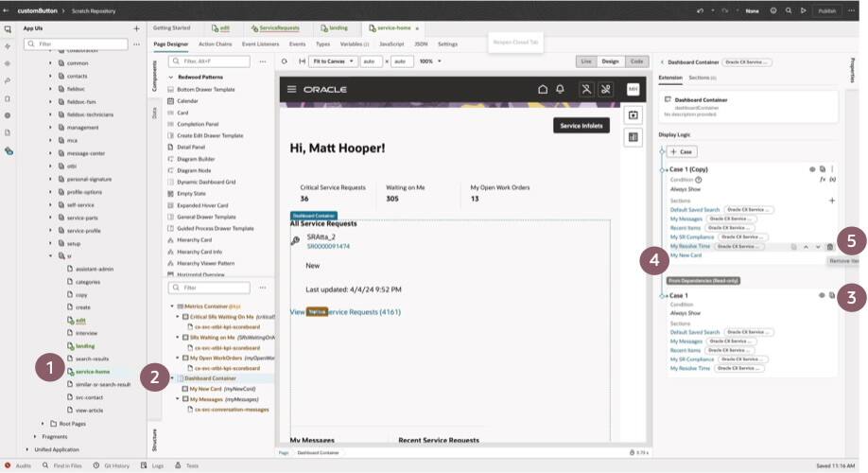Collapse the Metrics Container node
This screenshot has height=473, width=868.
point(172,307)
